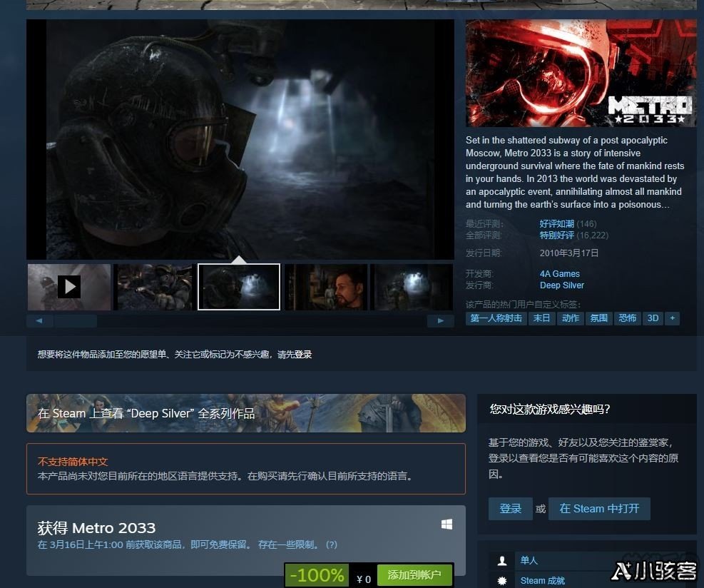The image size is (704, 588).
Task: Click the right arrow of thumbnail strip
Action: click(441, 320)
